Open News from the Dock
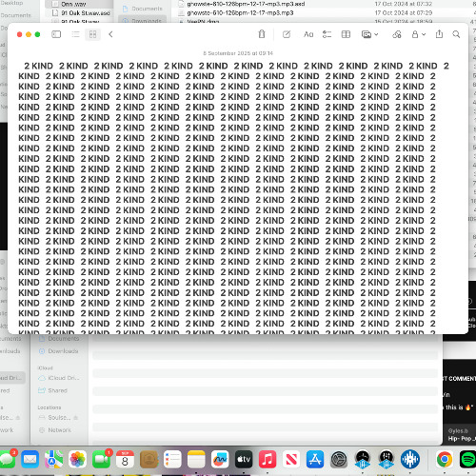 pyautogui.click(x=291, y=459)
